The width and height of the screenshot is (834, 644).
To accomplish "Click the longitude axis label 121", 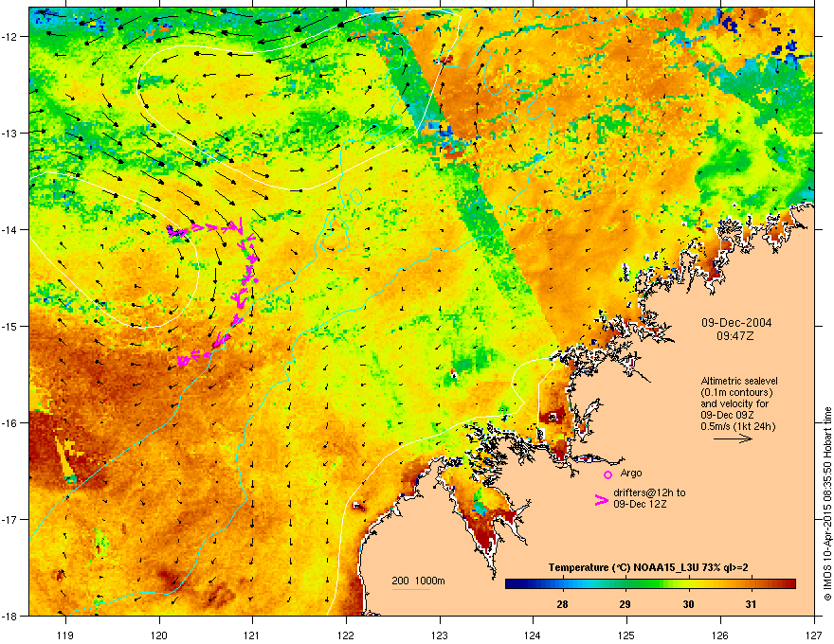I will coord(252,635).
